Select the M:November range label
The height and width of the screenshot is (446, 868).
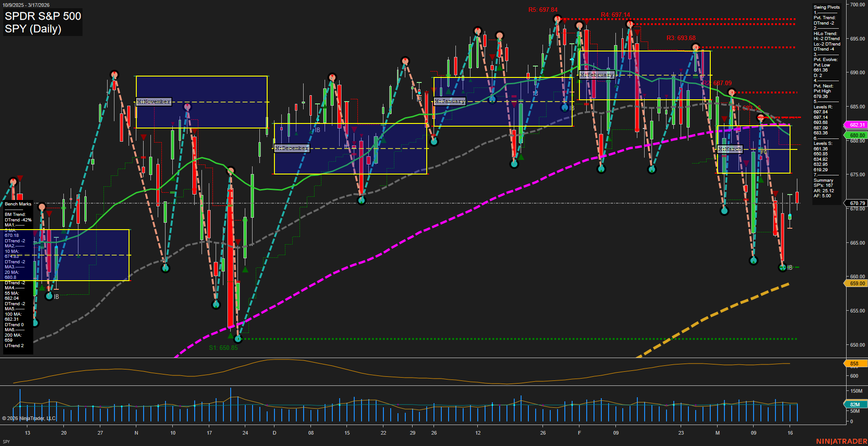click(154, 102)
